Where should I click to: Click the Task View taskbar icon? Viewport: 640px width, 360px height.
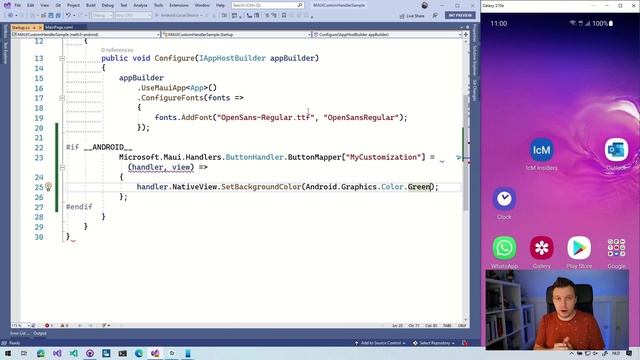coord(24,353)
